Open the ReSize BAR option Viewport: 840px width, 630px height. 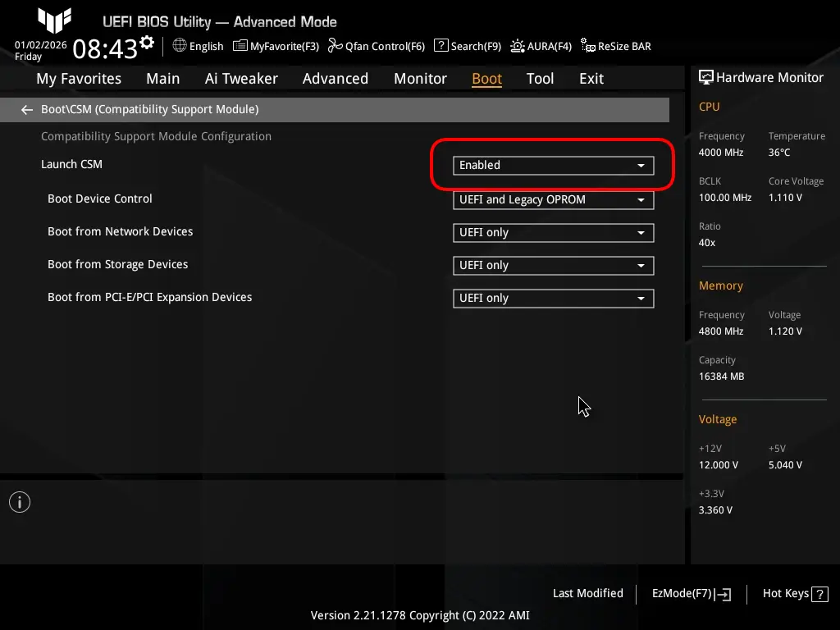click(615, 46)
